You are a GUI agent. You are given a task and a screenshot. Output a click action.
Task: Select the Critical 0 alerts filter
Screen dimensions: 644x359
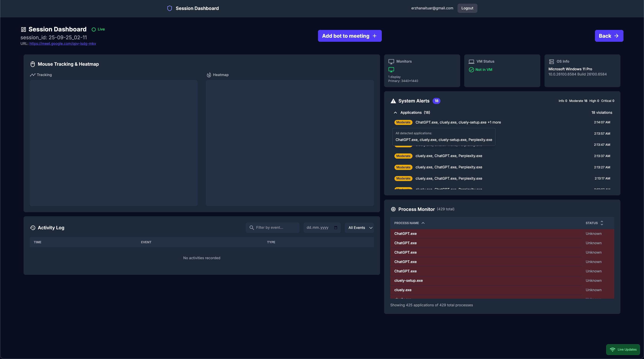click(x=608, y=101)
